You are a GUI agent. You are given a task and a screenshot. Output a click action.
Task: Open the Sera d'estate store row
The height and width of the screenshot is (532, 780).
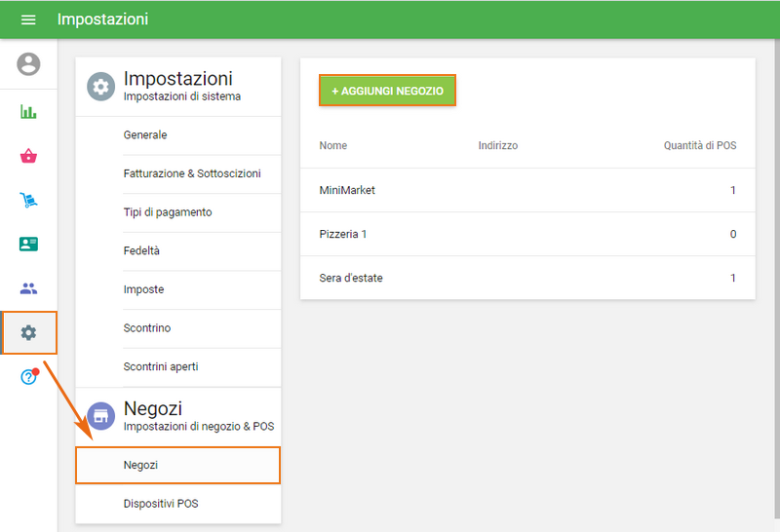tap(527, 278)
